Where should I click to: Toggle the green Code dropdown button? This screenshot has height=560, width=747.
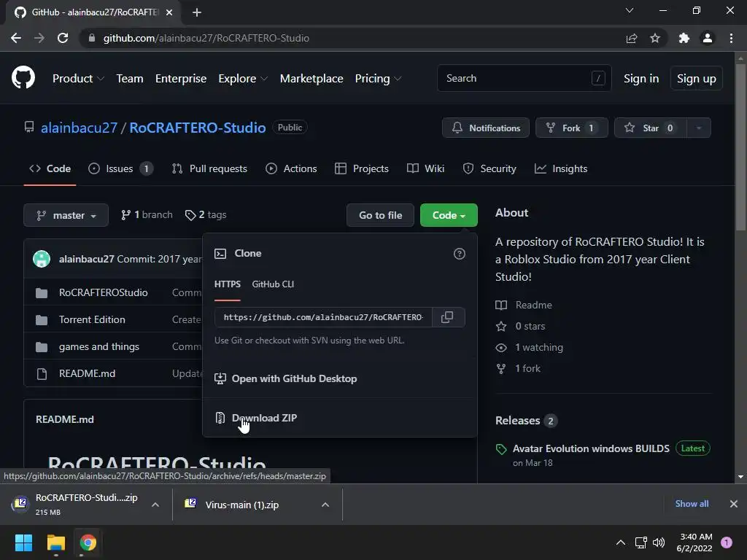(x=449, y=215)
